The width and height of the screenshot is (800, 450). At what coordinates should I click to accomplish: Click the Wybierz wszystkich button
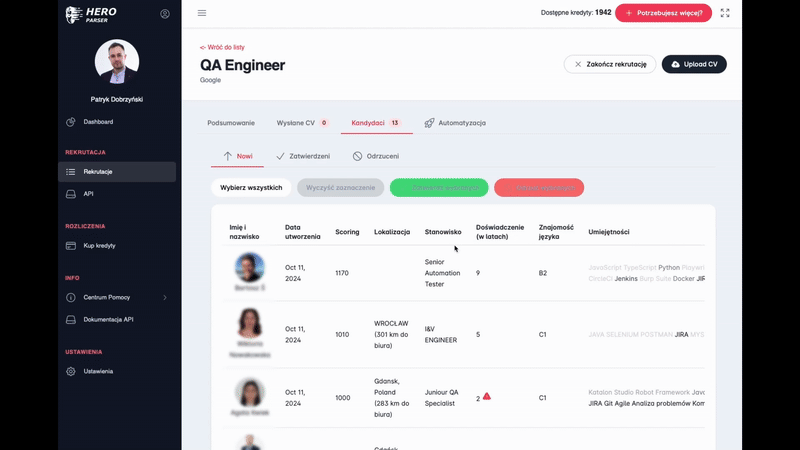[x=251, y=188]
